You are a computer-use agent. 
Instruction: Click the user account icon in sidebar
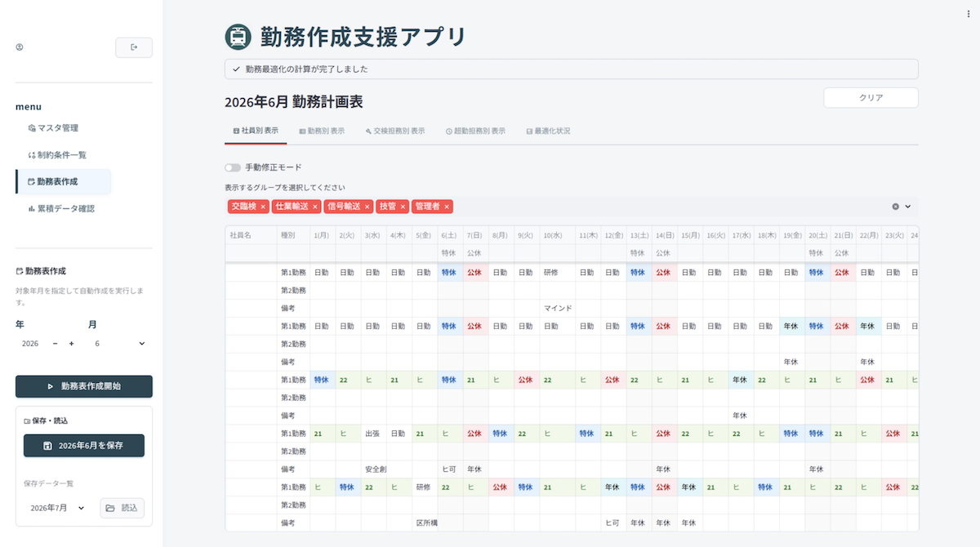(19, 47)
